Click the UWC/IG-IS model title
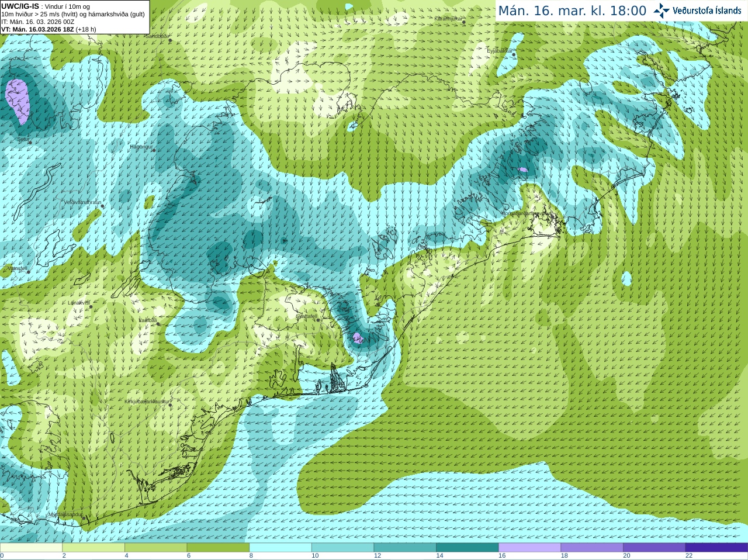This screenshot has width=748, height=560. 20,6
